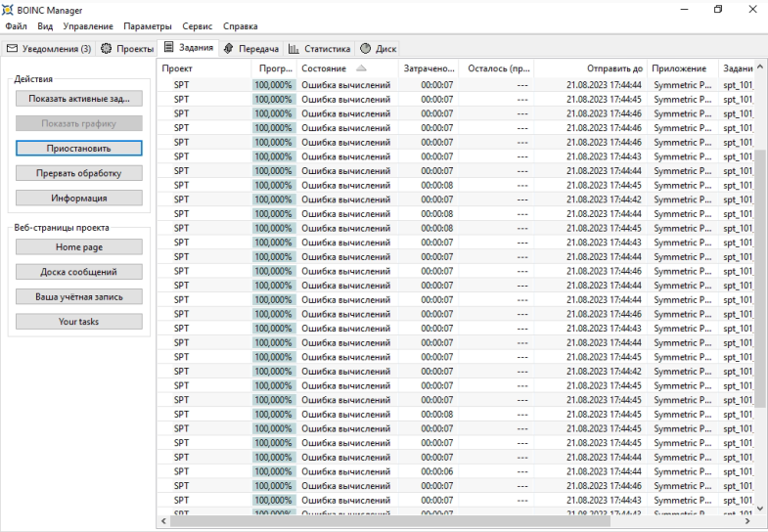Image resolution: width=768 pixels, height=532 pixels.
Task: Select the elapsed time cell 00:00:06
Action: click(x=437, y=471)
